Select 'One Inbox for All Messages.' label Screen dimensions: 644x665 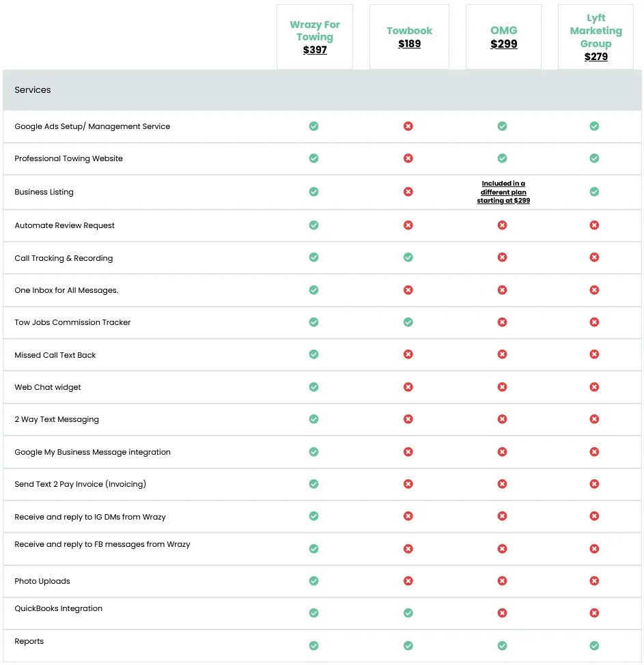(66, 291)
